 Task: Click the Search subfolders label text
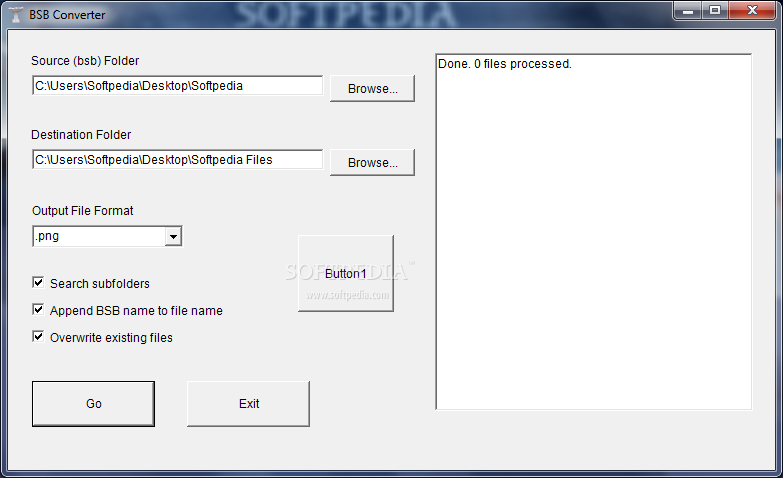(x=99, y=284)
